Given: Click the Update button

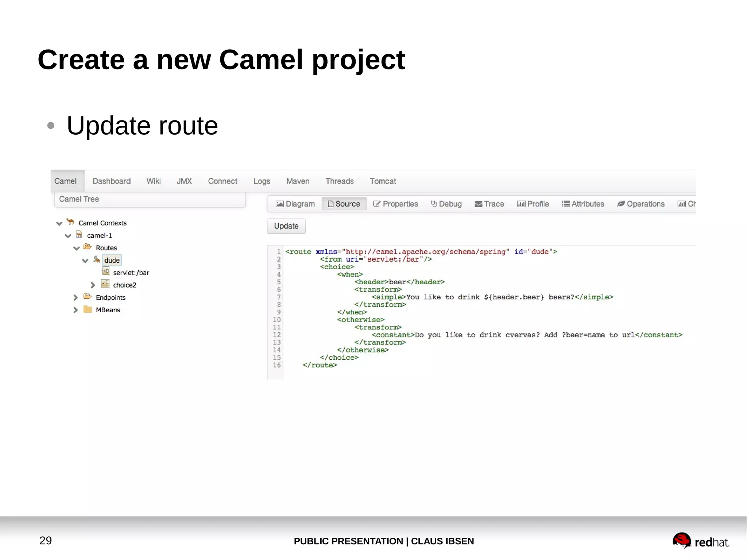Looking at the screenshot, I should click(286, 226).
